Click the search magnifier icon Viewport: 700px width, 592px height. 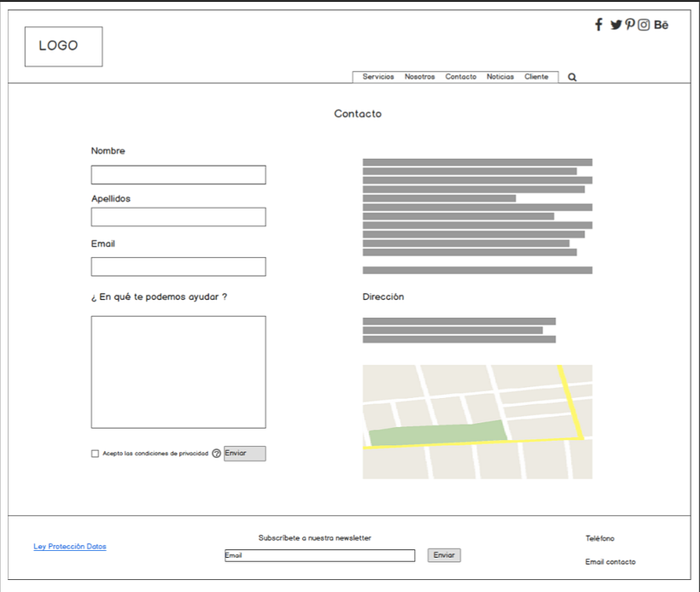coord(572,77)
